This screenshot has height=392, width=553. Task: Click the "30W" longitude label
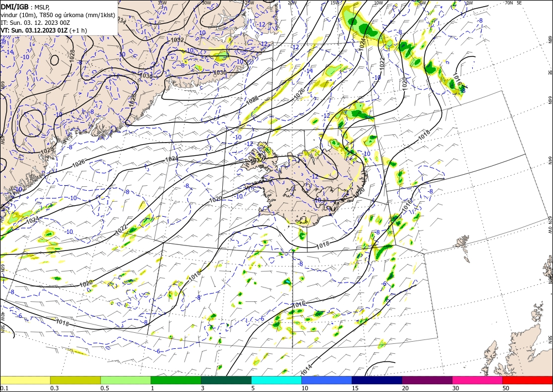click(x=206, y=3)
